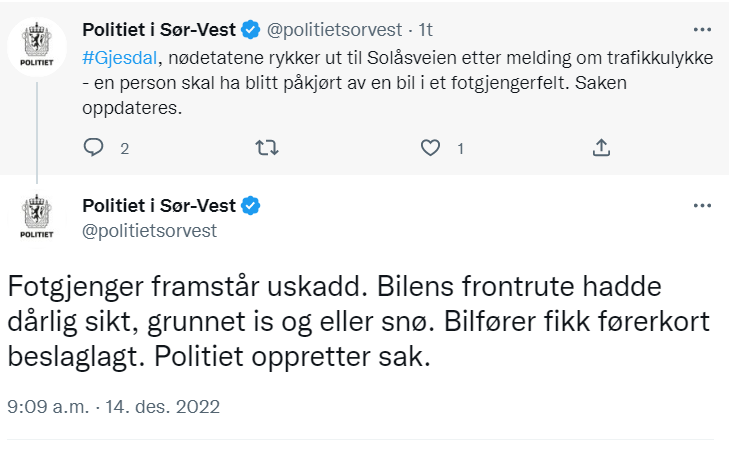Viewport: 729px width, 457px height.
Task: Click the verified badge on the lower tweet
Action: coord(250,206)
